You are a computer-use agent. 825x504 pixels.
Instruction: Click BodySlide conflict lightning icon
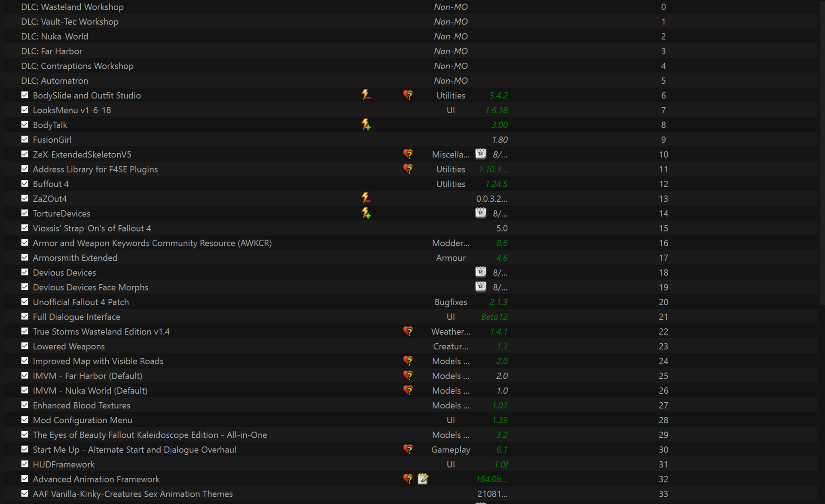point(366,95)
